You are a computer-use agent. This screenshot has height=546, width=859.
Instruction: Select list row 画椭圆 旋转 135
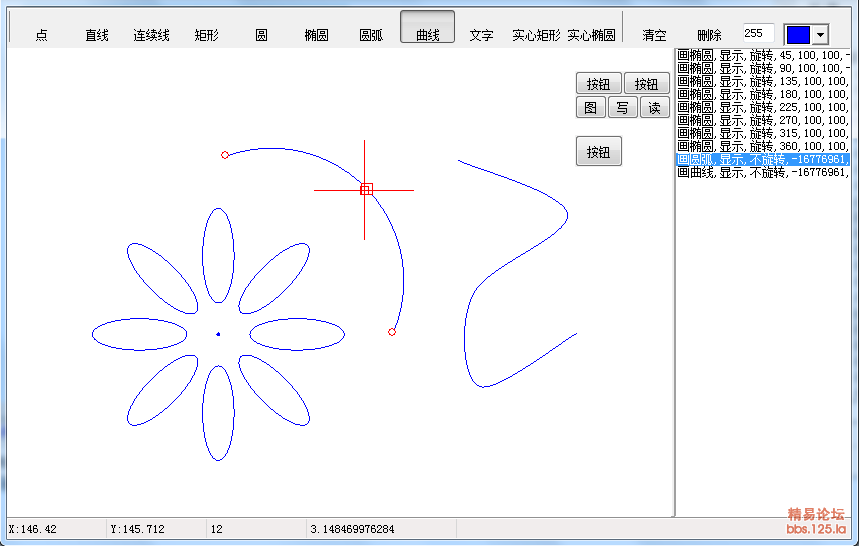tap(763, 81)
